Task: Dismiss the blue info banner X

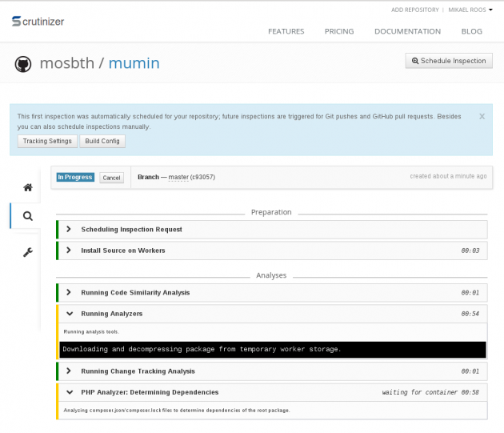Action: tap(482, 116)
